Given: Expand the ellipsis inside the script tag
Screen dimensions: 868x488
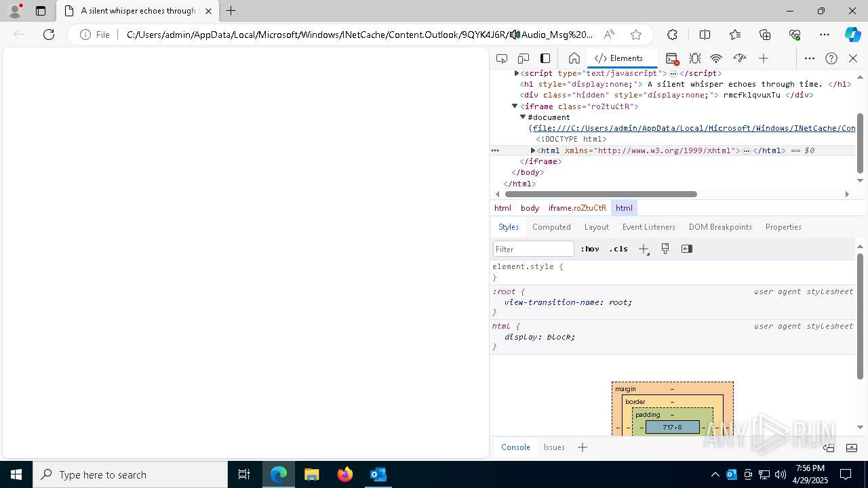Looking at the screenshot, I should [x=673, y=73].
